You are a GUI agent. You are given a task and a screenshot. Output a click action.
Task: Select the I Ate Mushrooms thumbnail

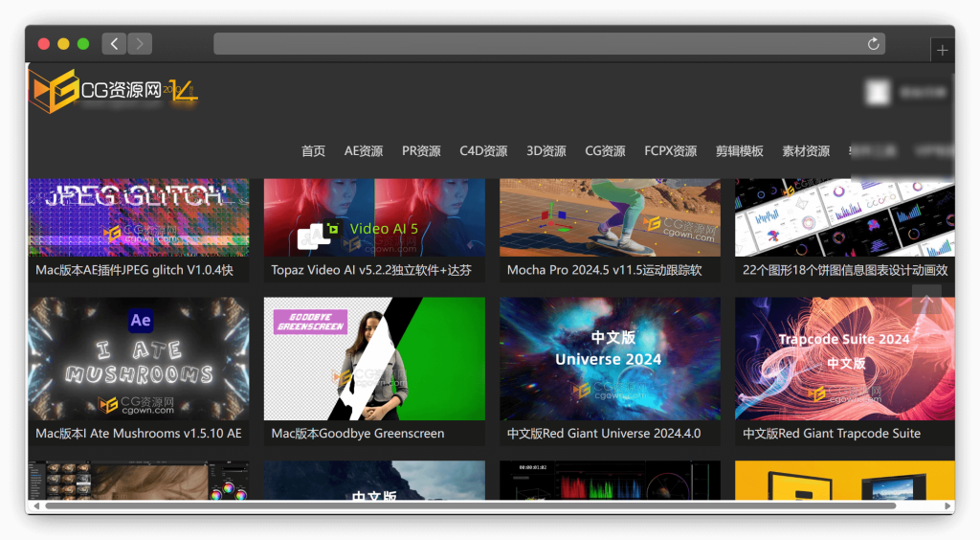point(139,358)
